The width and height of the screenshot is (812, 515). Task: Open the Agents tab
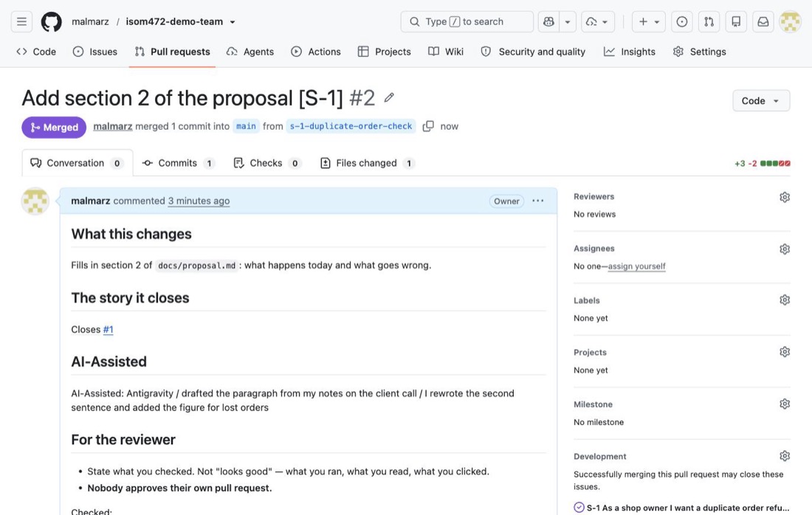pyautogui.click(x=250, y=52)
